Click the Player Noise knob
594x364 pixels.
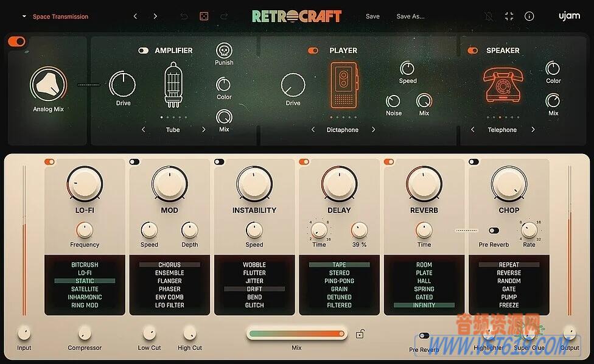click(x=393, y=101)
